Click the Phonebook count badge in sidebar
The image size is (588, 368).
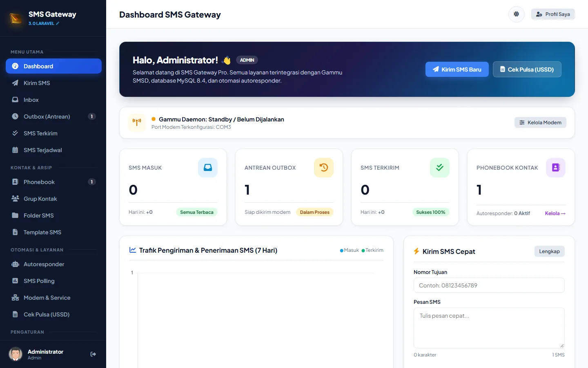tap(92, 182)
